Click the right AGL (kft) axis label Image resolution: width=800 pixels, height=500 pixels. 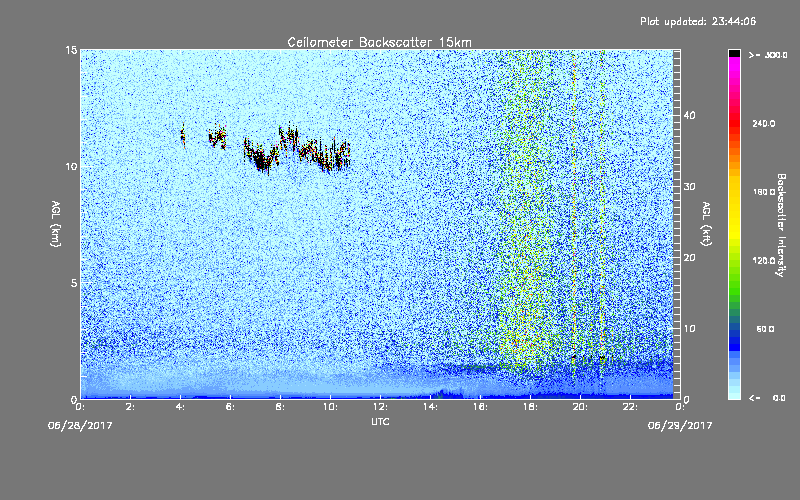[x=706, y=223]
